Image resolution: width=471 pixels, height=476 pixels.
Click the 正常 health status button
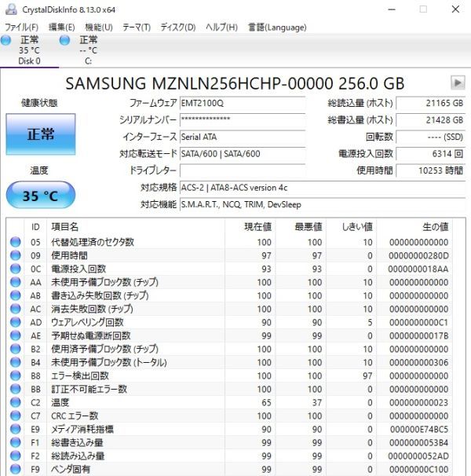(41, 134)
